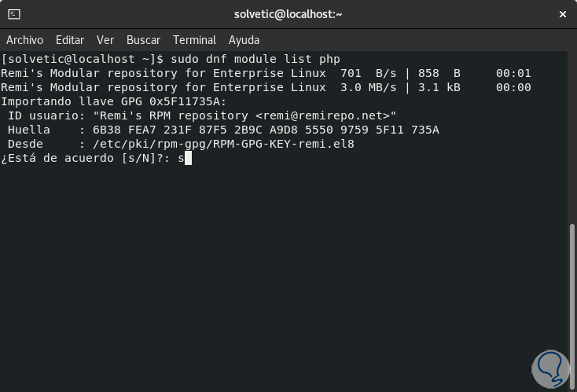Click the terminal icon in title bar
This screenshot has width=577, height=392.
click(x=13, y=14)
